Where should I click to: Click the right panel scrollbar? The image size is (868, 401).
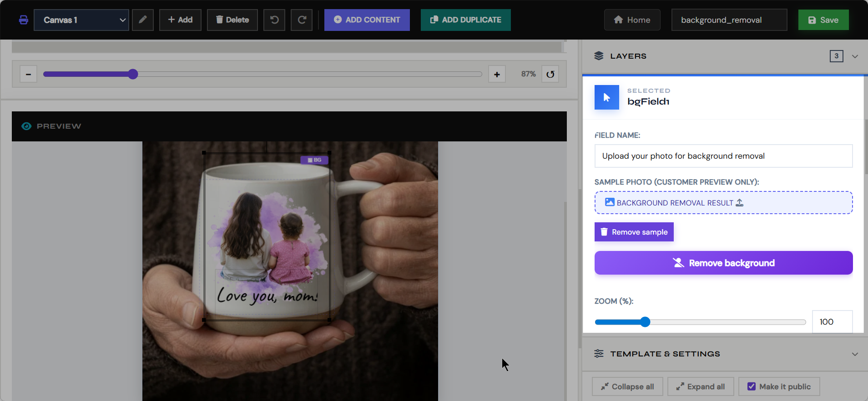pos(866,146)
